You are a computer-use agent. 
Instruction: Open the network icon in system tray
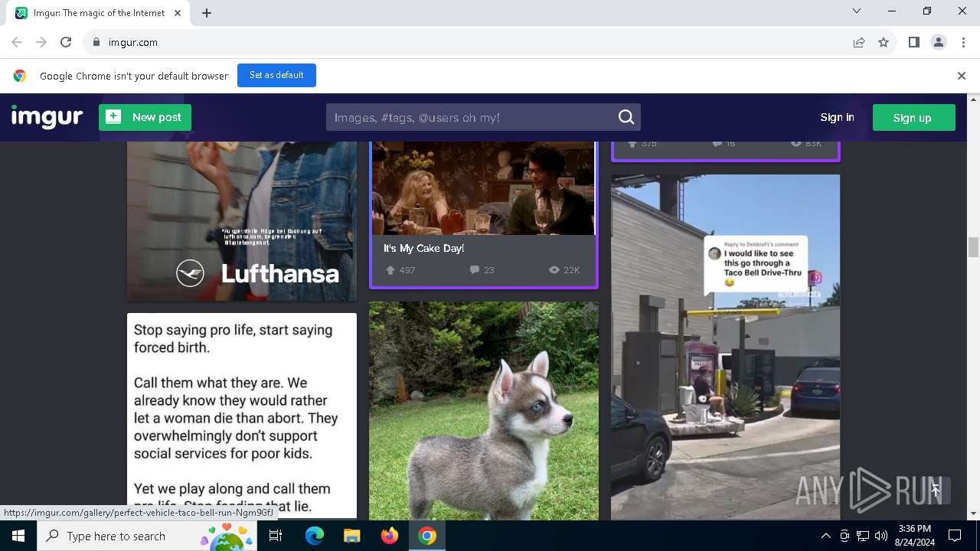point(862,536)
